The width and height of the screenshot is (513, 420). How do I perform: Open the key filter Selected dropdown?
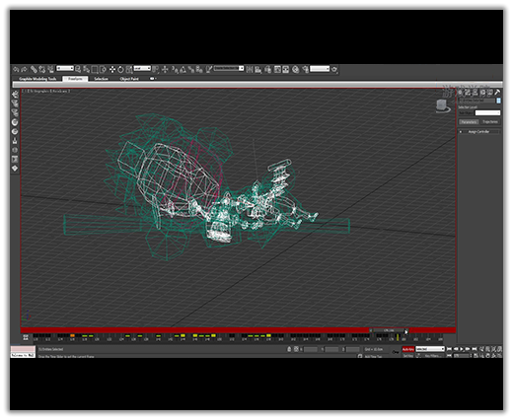point(430,349)
